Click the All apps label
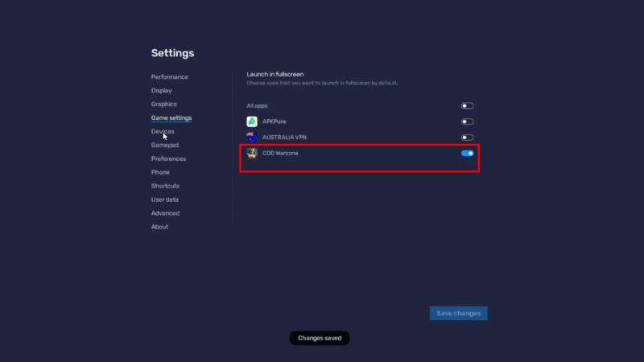 point(257,106)
